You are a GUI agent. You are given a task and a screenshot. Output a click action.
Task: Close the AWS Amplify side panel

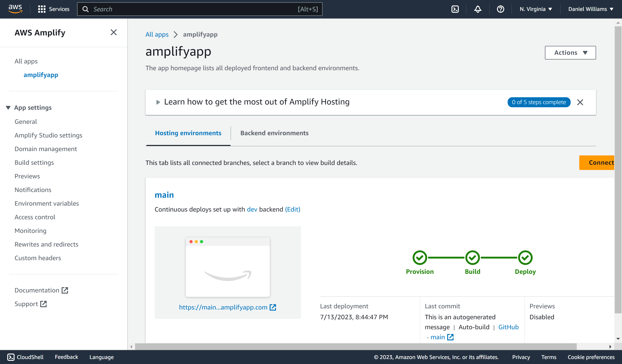[113, 32]
